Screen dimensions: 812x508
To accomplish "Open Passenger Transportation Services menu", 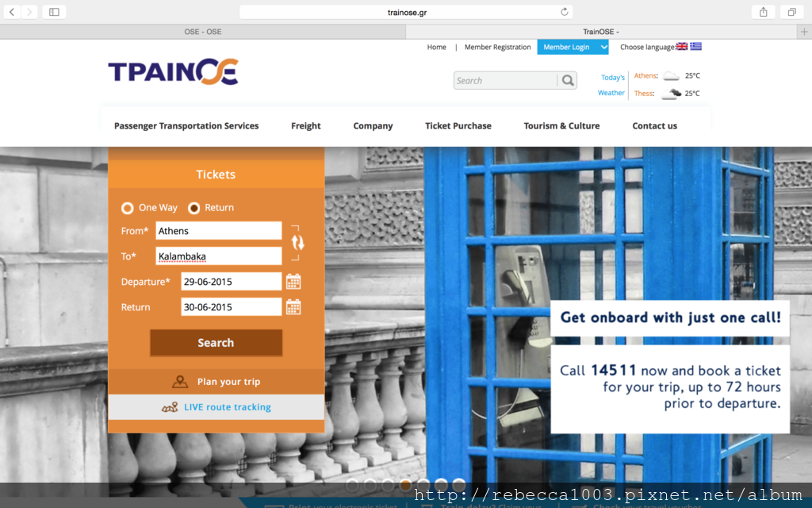I will (x=186, y=126).
